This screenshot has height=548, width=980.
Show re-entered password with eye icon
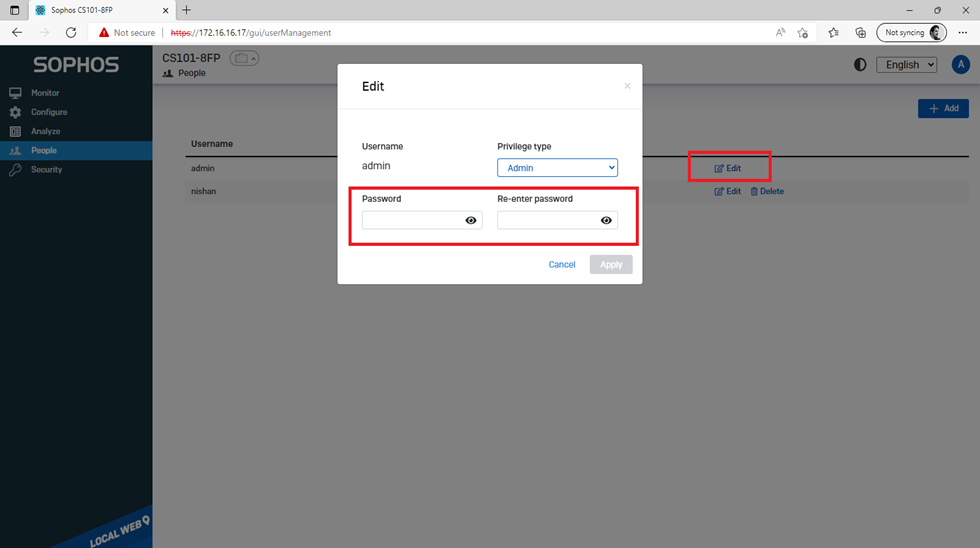tap(606, 220)
